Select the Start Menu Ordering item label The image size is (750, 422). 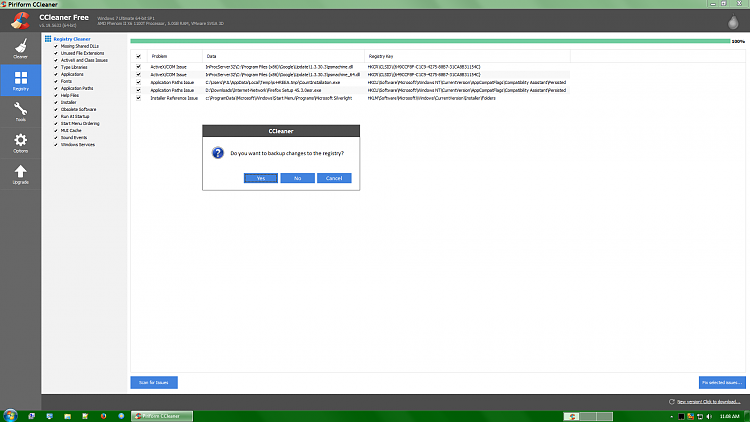80,123
